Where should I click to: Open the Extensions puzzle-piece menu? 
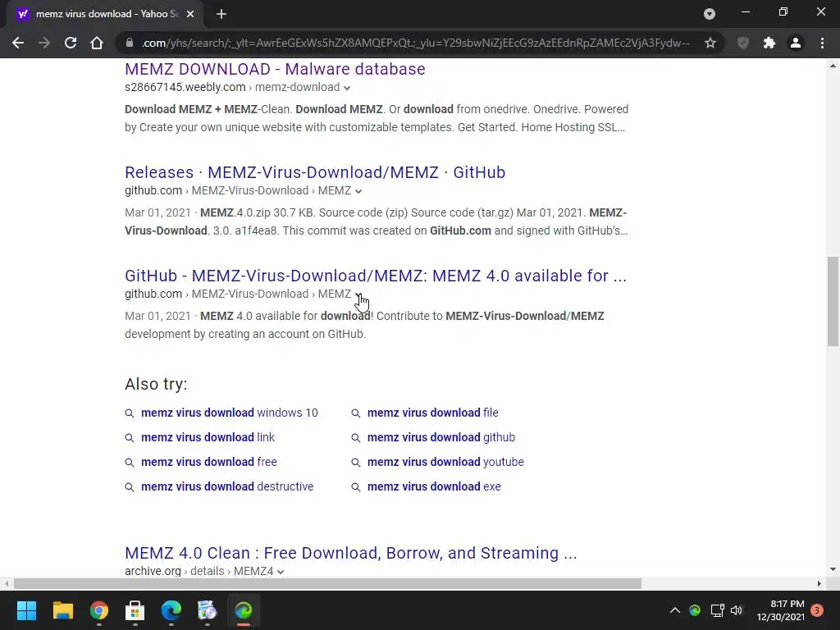769,43
